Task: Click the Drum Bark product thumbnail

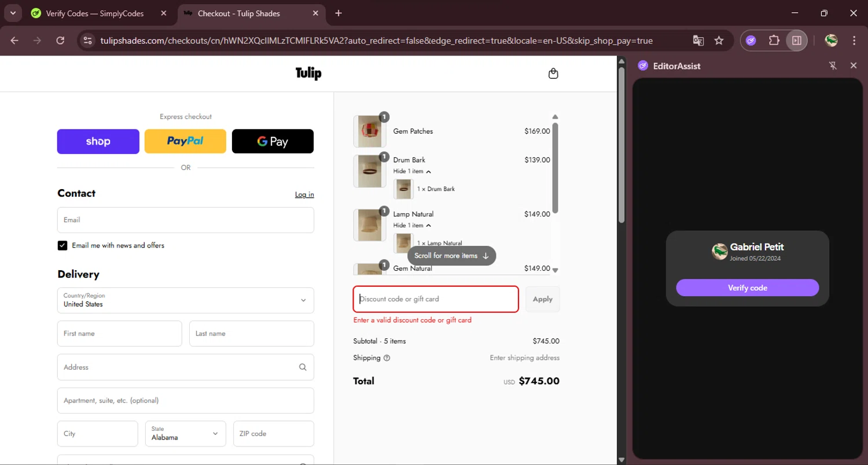Action: tap(370, 171)
